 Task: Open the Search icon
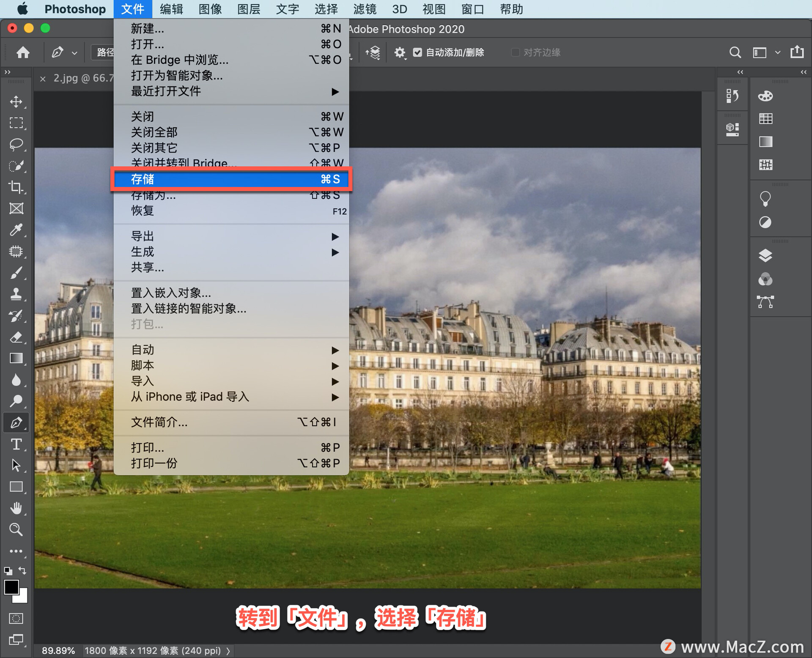(x=735, y=52)
